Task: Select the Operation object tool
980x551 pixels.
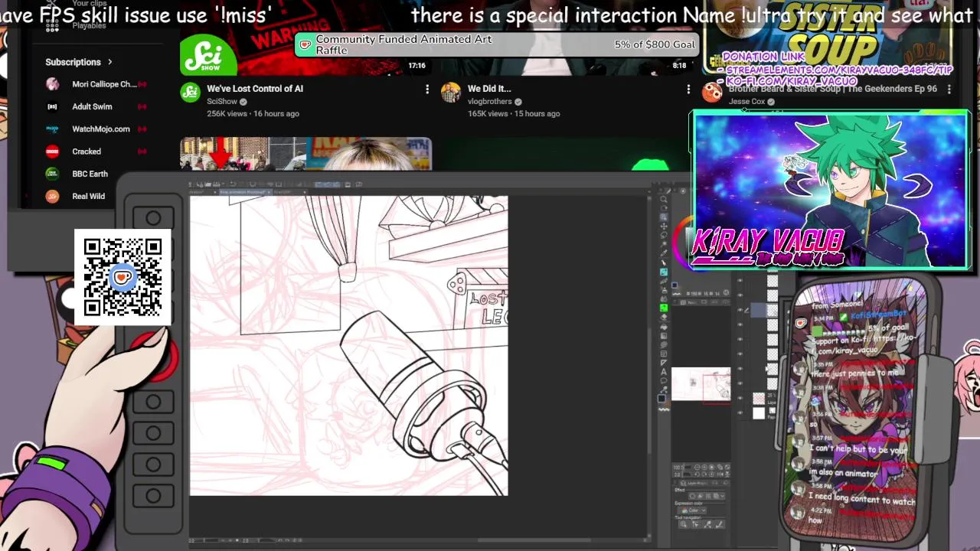Action: point(664,217)
